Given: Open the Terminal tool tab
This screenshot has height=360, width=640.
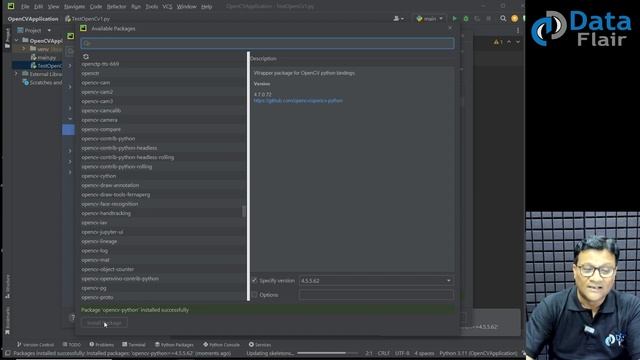Looking at the screenshot, I should 134,344.
